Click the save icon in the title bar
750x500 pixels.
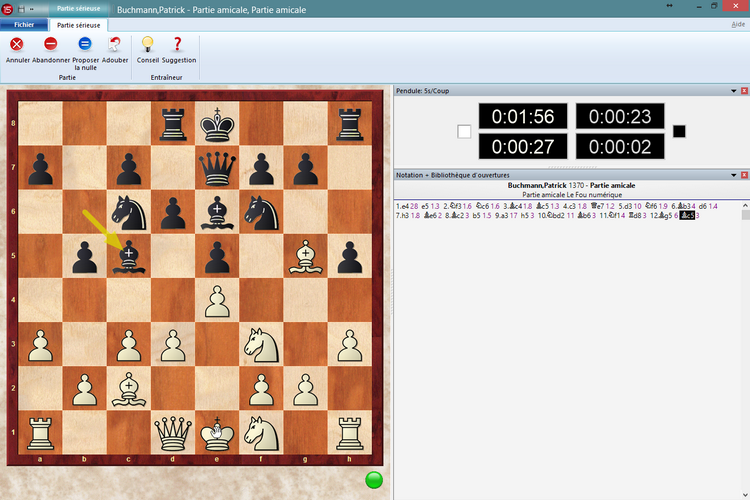(x=20, y=7)
